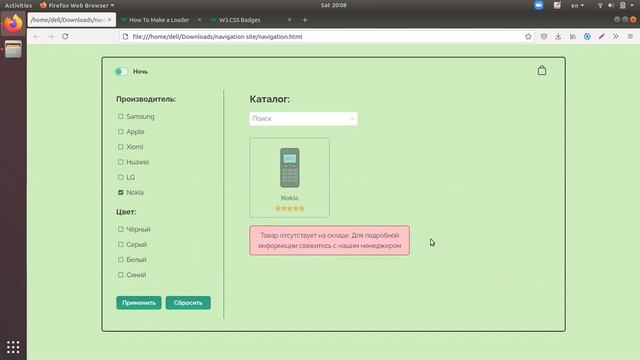Click the Nokia product name label
This screenshot has height=360, width=640.
coord(289,198)
